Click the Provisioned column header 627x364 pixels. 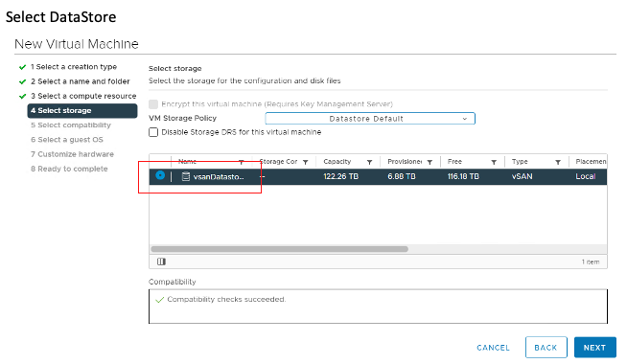click(405, 162)
